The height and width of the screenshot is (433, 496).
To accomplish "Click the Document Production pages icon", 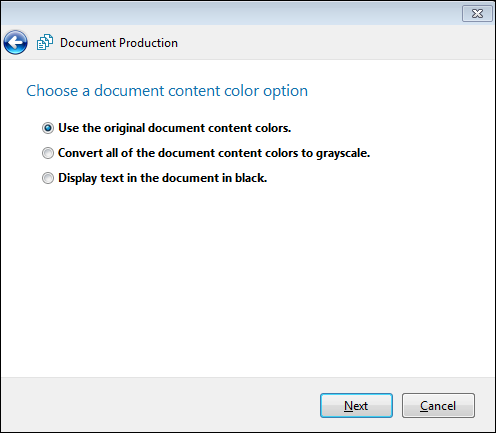I will [45, 42].
